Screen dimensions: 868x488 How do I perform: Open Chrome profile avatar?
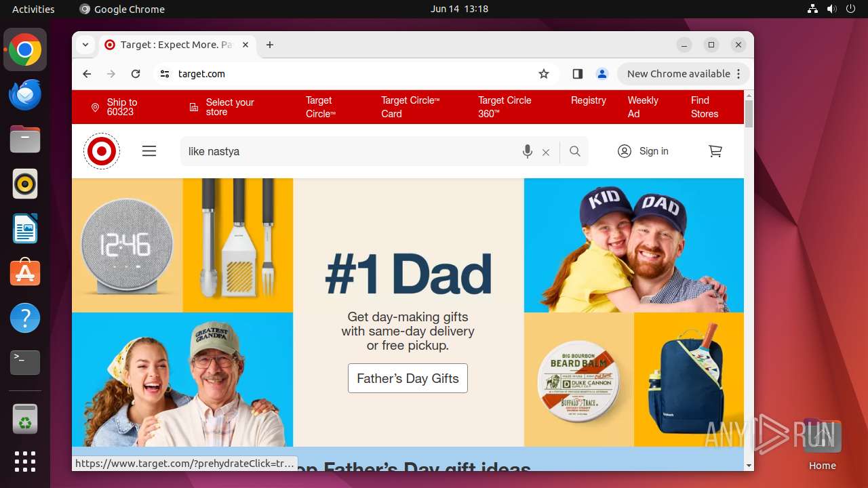tap(601, 74)
